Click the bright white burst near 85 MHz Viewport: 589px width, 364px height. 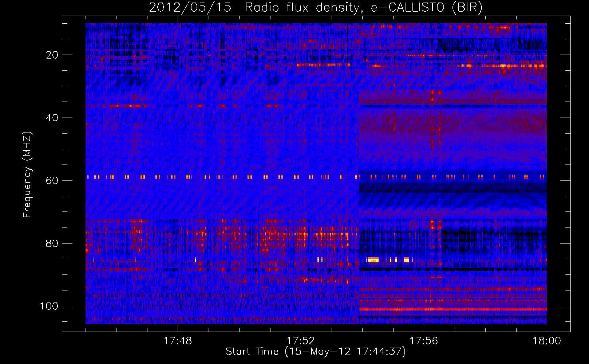tap(373, 260)
